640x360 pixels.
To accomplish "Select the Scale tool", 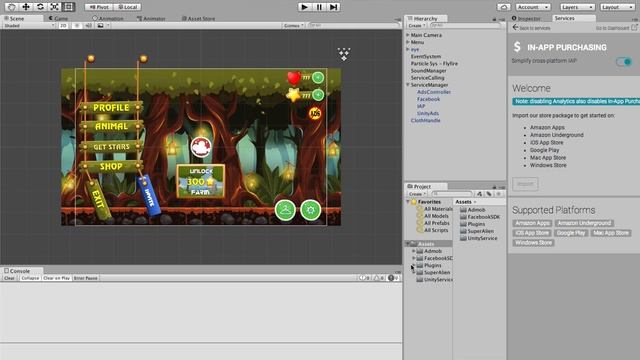I will [x=54, y=7].
